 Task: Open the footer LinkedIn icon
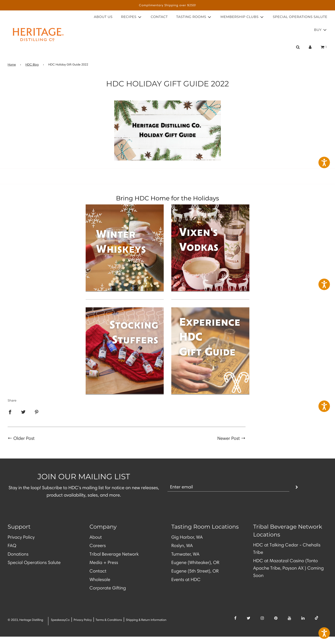pyautogui.click(x=303, y=618)
